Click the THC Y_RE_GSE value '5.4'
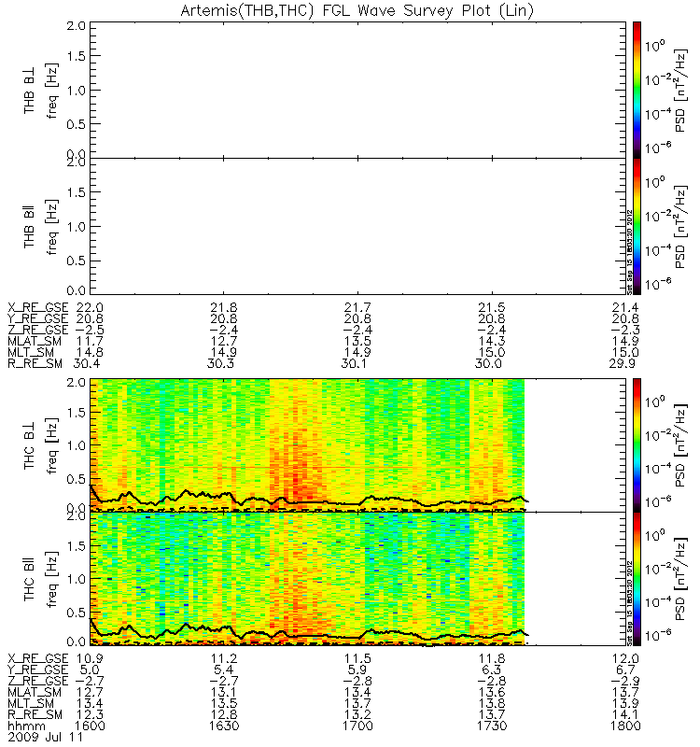Viewport: 700px width, 747px height. pos(224,670)
